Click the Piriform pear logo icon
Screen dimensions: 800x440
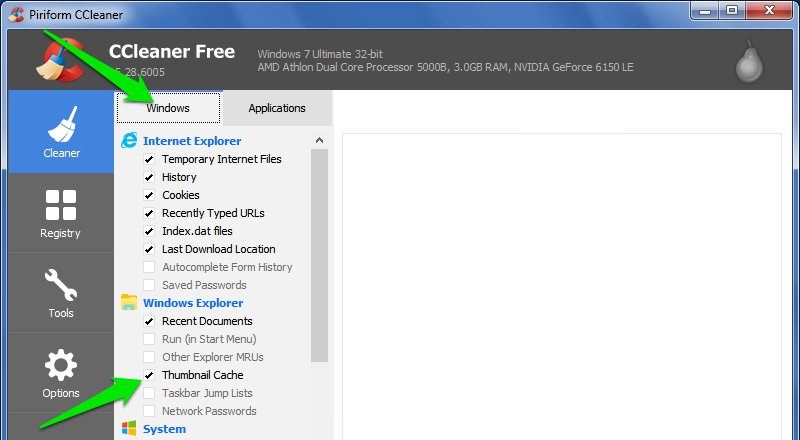point(749,62)
